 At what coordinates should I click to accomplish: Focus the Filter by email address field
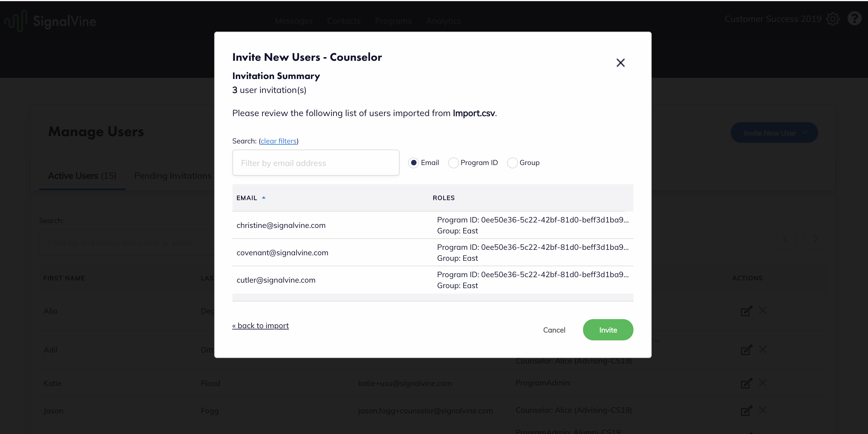(x=316, y=163)
